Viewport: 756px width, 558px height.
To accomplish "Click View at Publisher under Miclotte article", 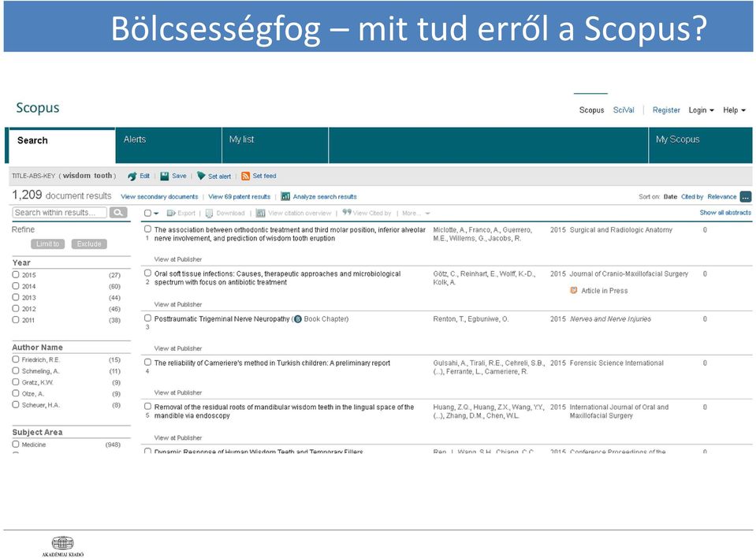I will pyautogui.click(x=178, y=259).
